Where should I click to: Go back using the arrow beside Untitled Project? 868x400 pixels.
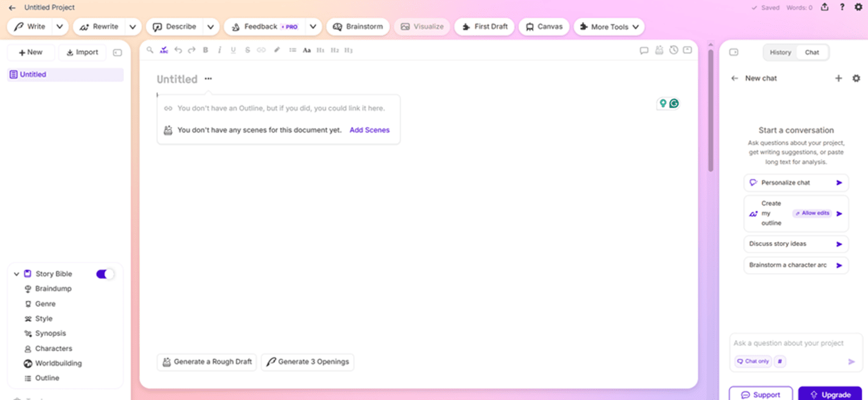coord(12,8)
